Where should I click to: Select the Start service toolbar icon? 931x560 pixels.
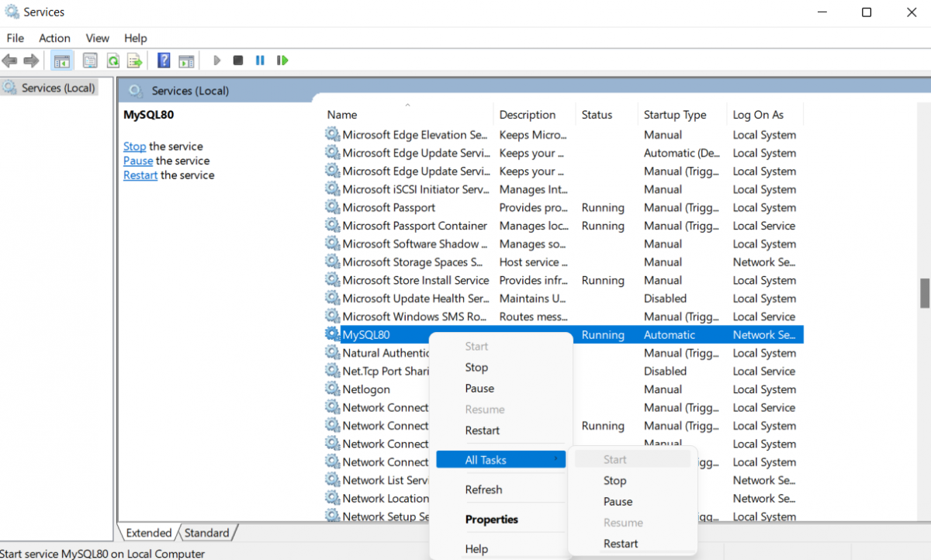click(x=216, y=60)
